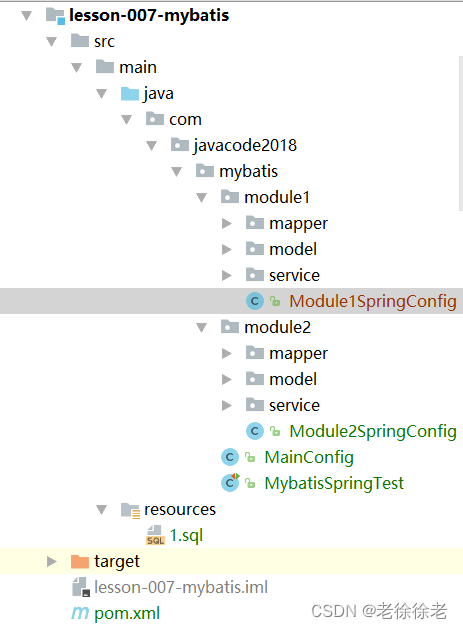Expand the service package under module2

pos(227,406)
